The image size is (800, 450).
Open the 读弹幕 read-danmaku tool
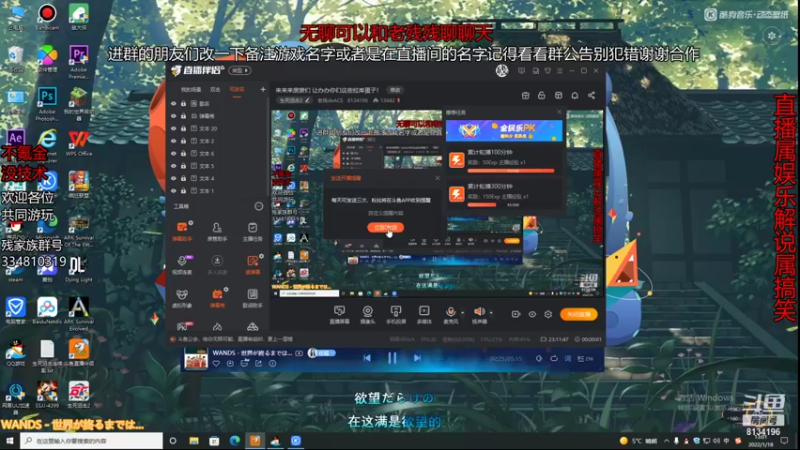[x=252, y=264]
